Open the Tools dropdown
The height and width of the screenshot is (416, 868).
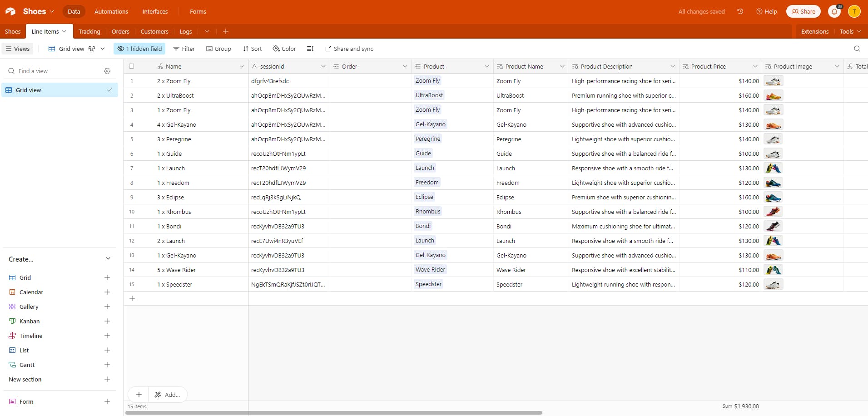point(850,31)
